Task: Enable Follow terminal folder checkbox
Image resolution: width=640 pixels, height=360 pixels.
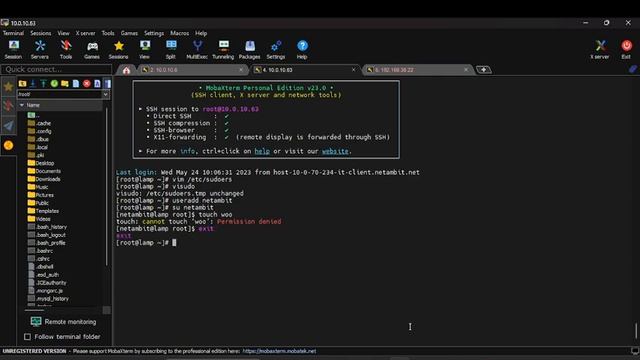Action: [27, 337]
